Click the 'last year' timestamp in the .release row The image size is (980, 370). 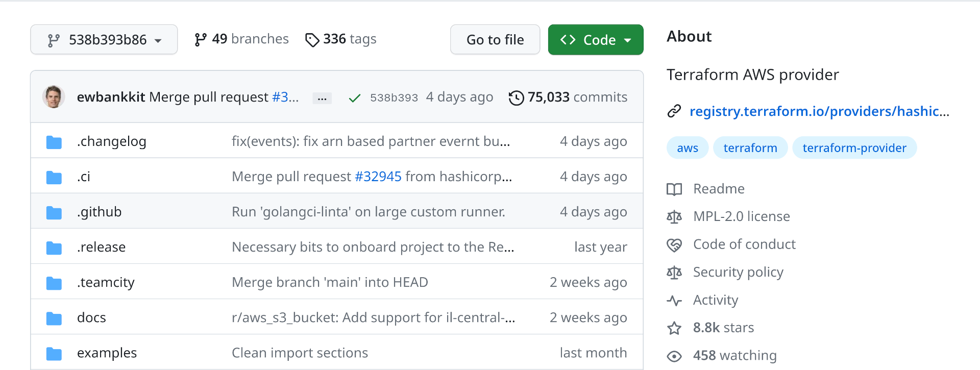pos(601,247)
